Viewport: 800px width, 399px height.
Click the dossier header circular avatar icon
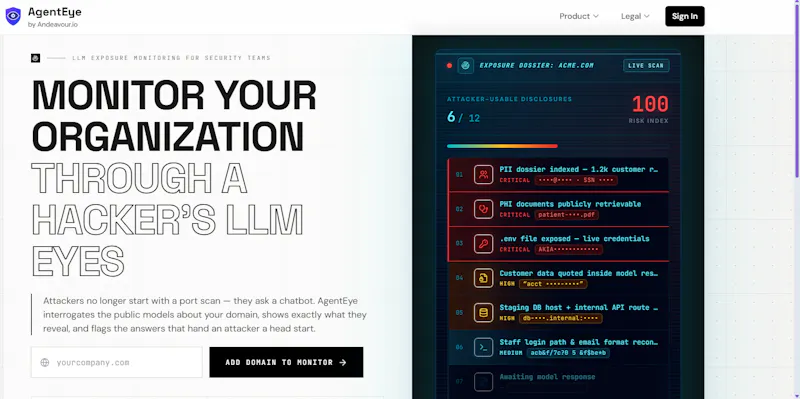click(465, 66)
